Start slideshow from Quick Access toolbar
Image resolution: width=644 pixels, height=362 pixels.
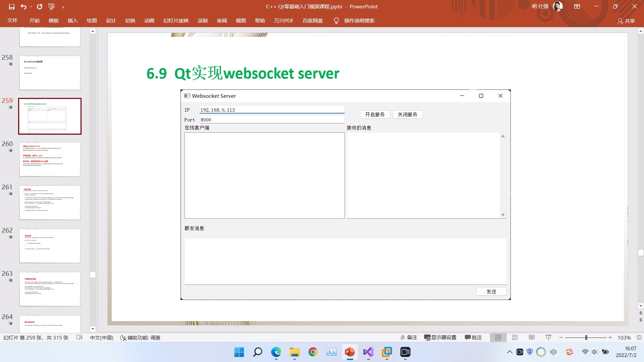pos(51,6)
